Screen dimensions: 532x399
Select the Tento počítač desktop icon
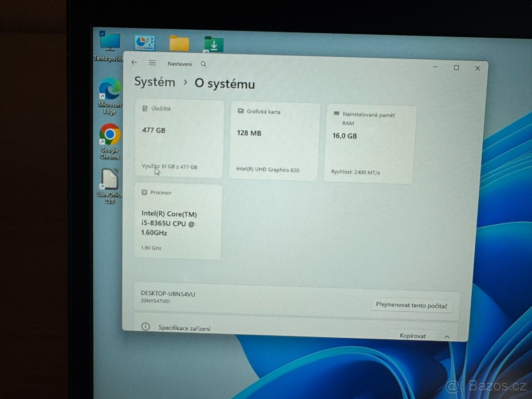coord(110,42)
